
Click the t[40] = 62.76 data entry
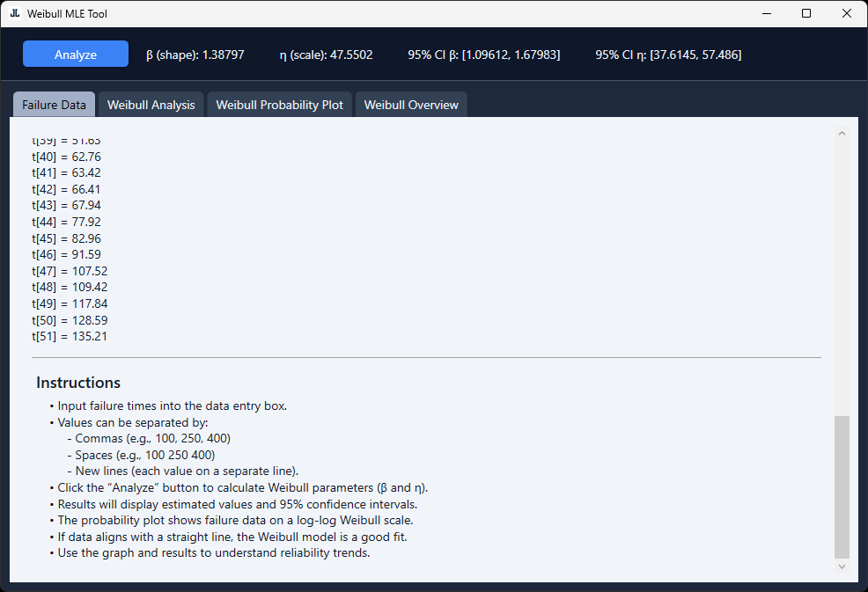66,157
